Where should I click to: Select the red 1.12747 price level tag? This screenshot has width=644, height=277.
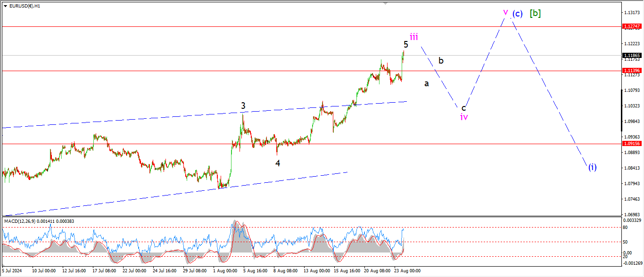tap(631, 26)
